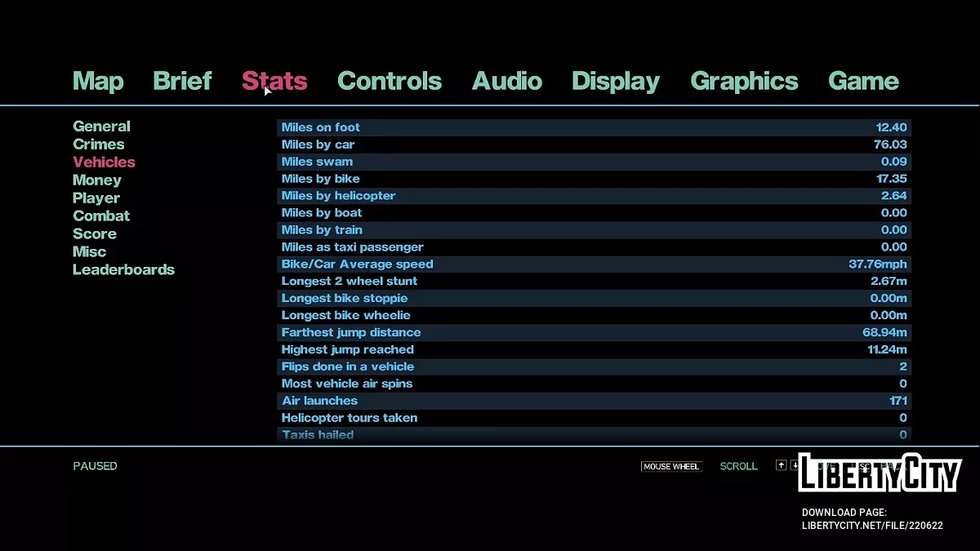Select the General stats category
The width and height of the screenshot is (980, 551).
(101, 127)
